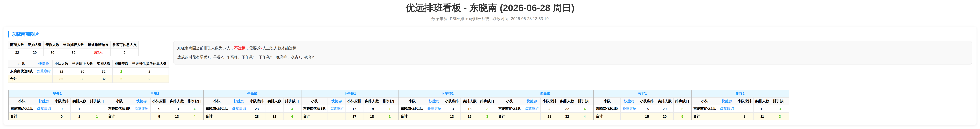Click 小队应排 value 28 in 午高峰 team row
The image size is (980, 129).
click(257, 109)
